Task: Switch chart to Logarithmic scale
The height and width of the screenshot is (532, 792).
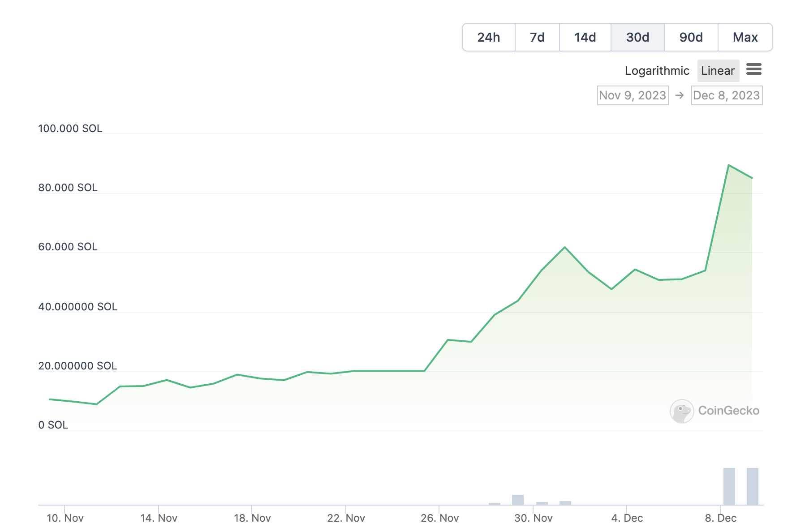Action: pos(657,71)
